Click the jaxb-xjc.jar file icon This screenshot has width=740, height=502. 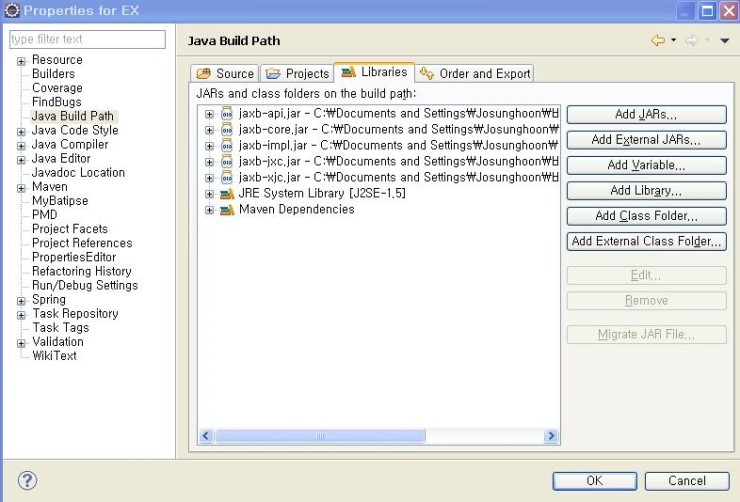point(227,178)
